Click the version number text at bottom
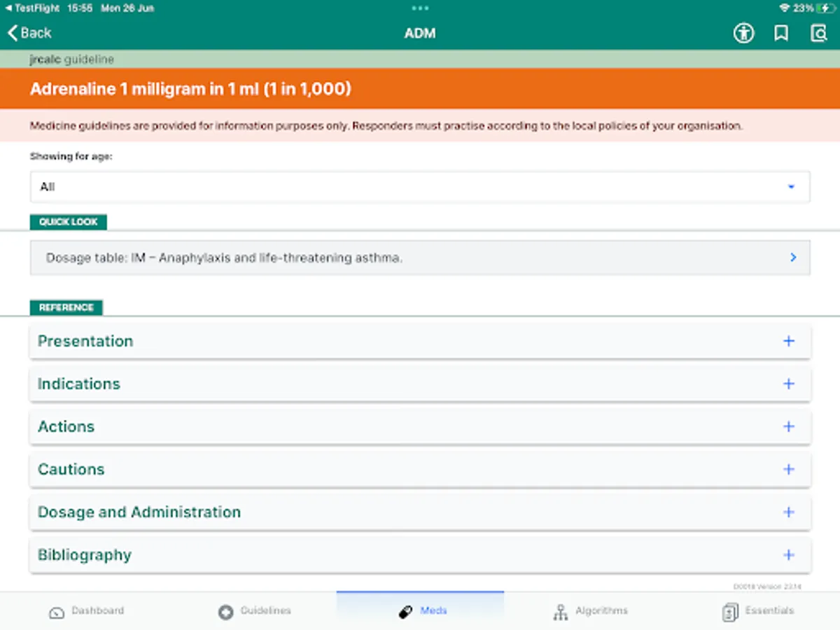This screenshot has height=630, width=840. click(767, 587)
